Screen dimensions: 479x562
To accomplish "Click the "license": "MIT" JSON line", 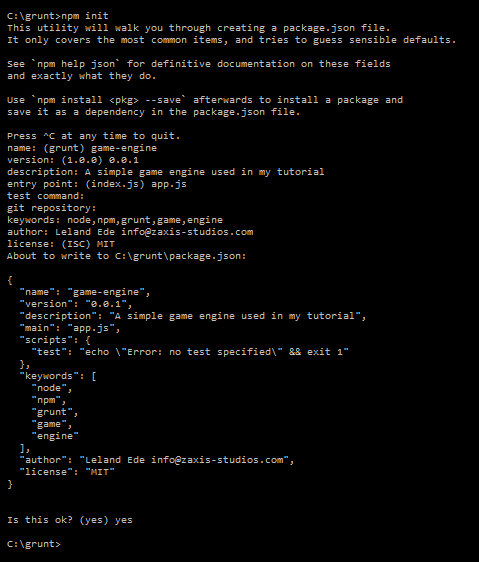I will (x=67, y=472).
